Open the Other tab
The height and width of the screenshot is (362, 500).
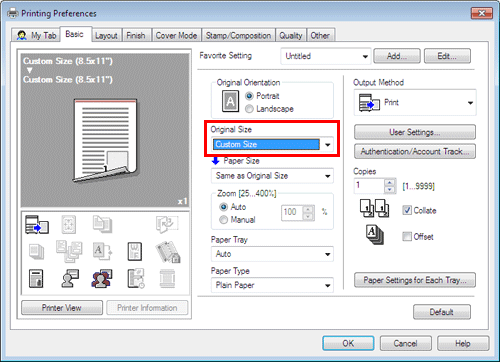[x=320, y=35]
